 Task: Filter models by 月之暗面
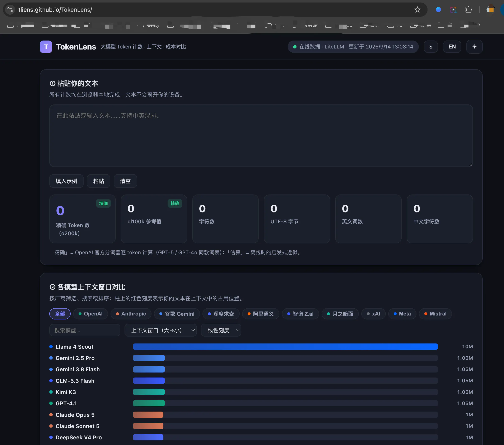tap(340, 314)
